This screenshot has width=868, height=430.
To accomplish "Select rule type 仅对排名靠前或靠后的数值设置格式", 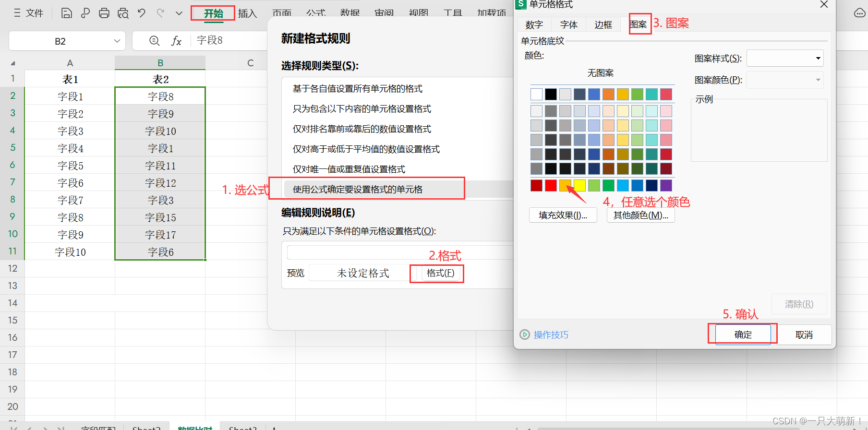I will pos(362,129).
